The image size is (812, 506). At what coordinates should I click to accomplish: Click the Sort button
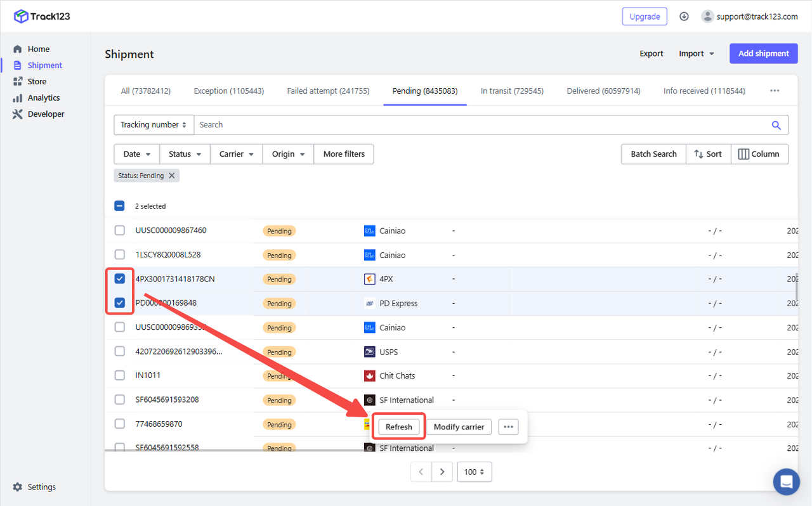click(708, 154)
